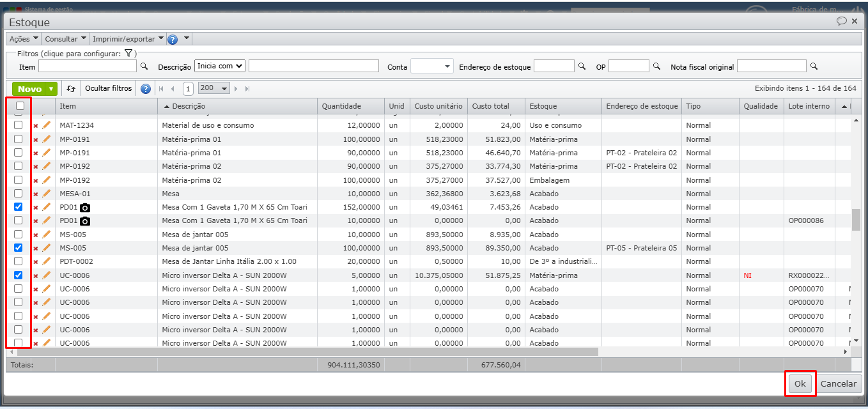Click the refresh icon beside Novo button
The width and height of the screenshot is (868, 409).
click(x=71, y=89)
